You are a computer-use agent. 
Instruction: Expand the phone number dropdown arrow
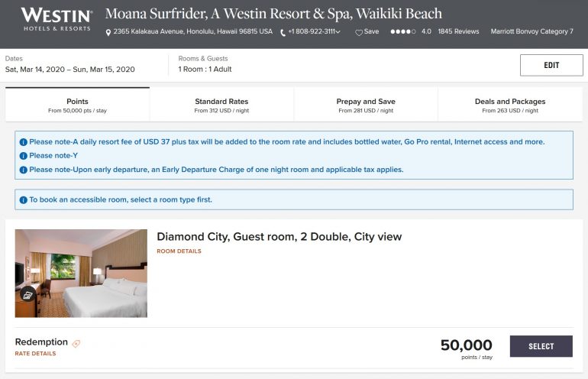(x=338, y=32)
